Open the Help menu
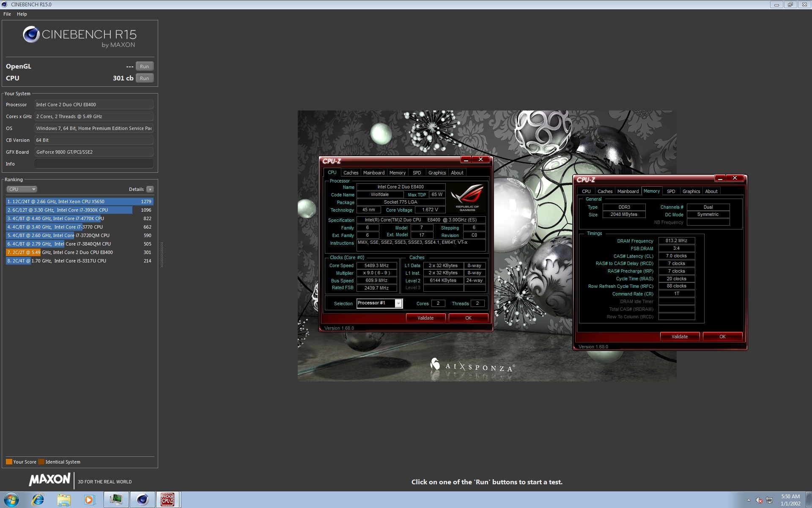The image size is (812, 508). 22,14
